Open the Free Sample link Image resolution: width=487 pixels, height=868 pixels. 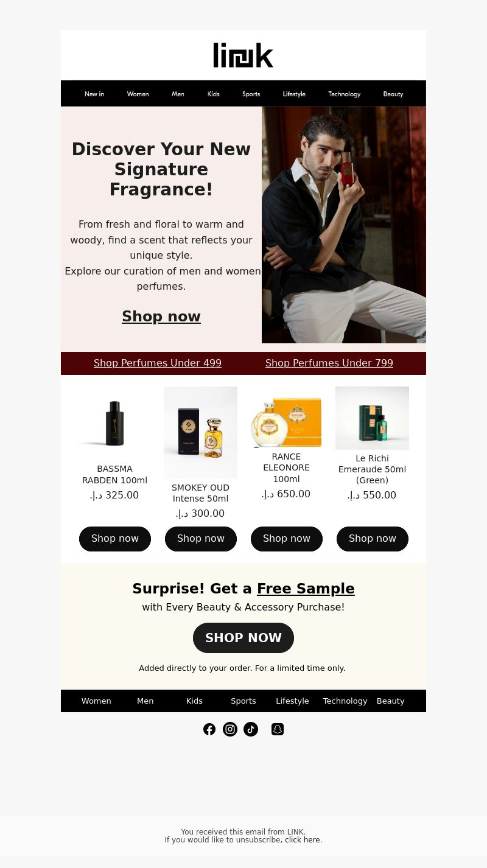(306, 589)
